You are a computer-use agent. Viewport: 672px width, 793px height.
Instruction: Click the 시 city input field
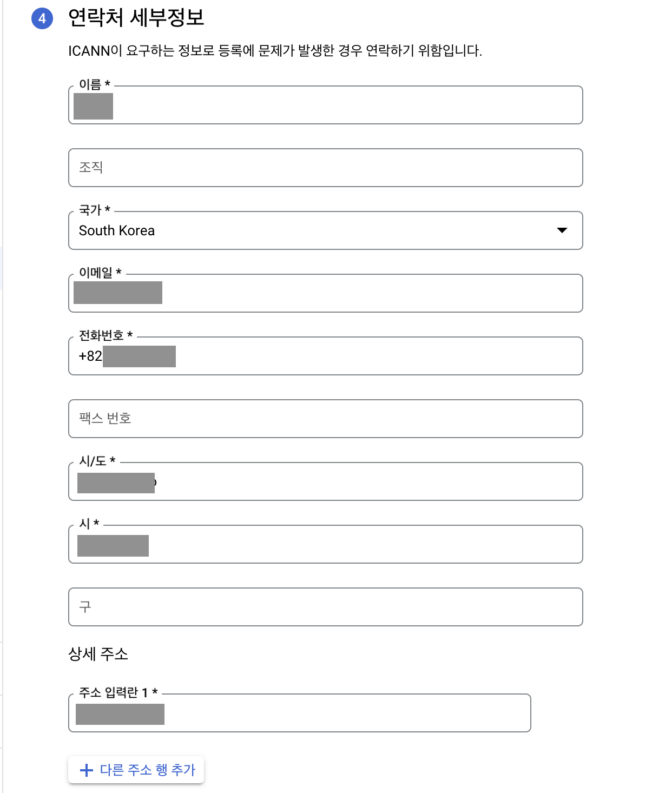coord(326,544)
